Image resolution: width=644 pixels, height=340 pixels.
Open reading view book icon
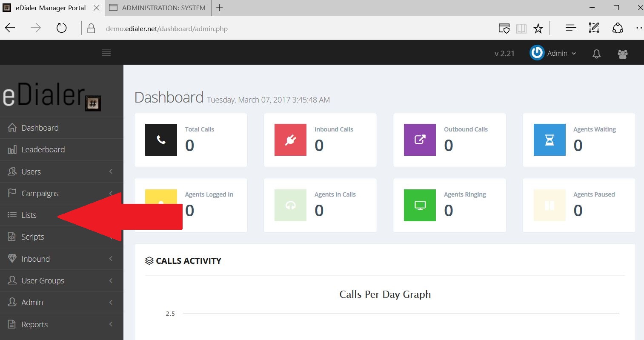click(x=521, y=29)
